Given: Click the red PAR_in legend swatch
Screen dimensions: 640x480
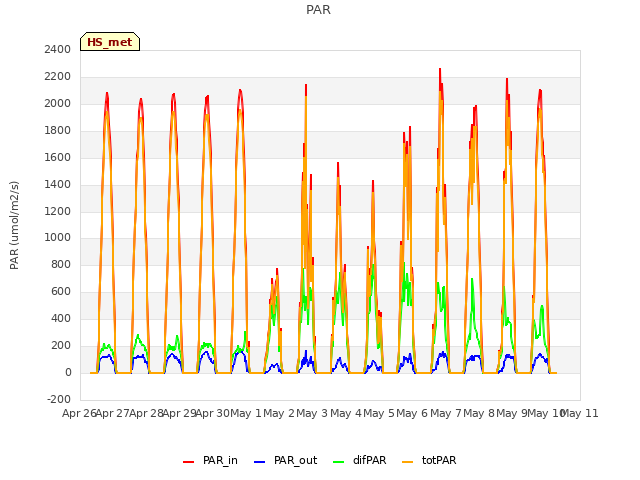Looking at the screenshot, I should click(189, 462).
